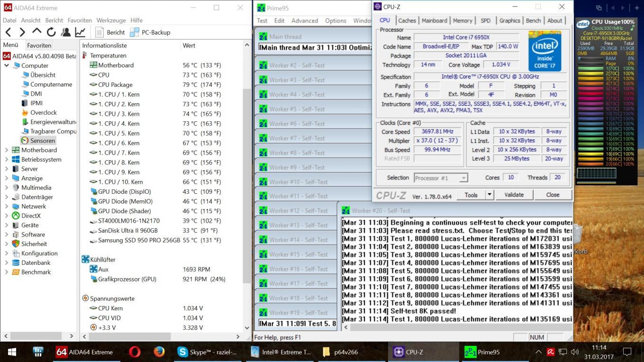The height and width of the screenshot is (362, 644).
Task: Click the AIDA64 list vertical scrollbar
Action: [247, 186]
